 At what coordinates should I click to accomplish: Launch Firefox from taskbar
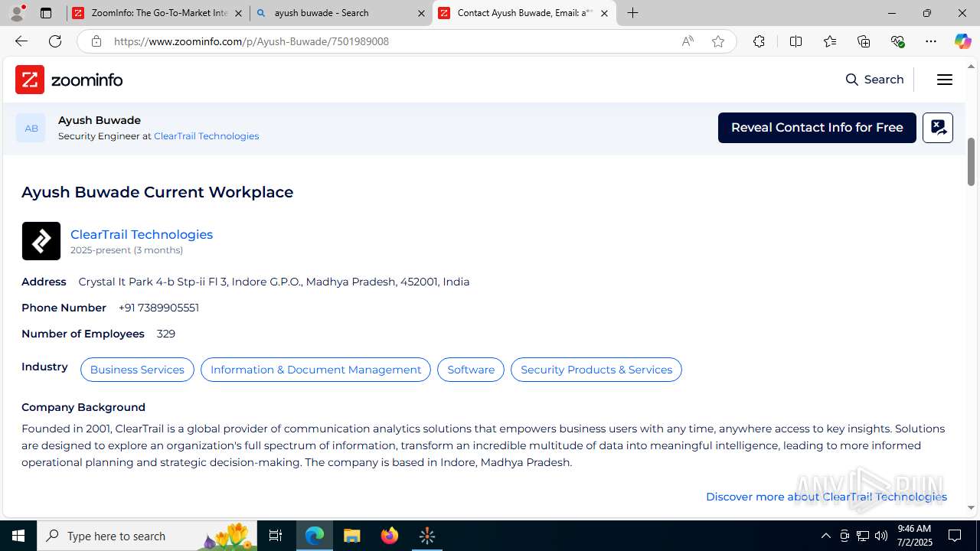coord(390,536)
